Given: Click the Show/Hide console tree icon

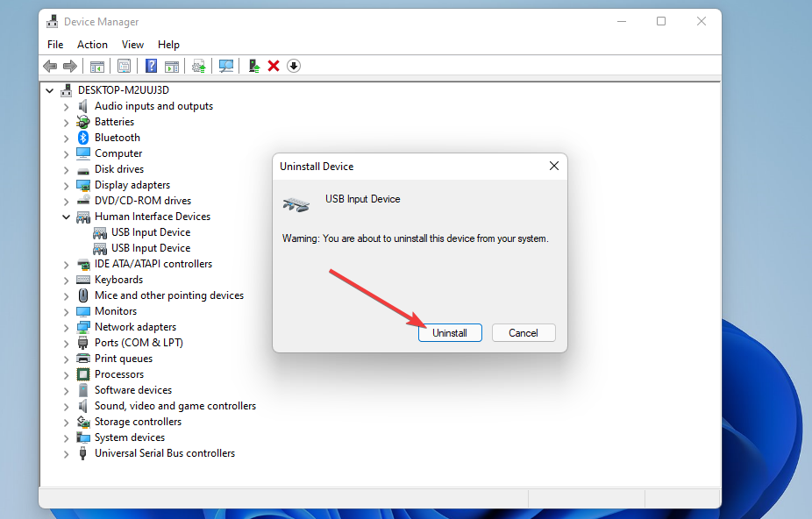Looking at the screenshot, I should coord(96,66).
